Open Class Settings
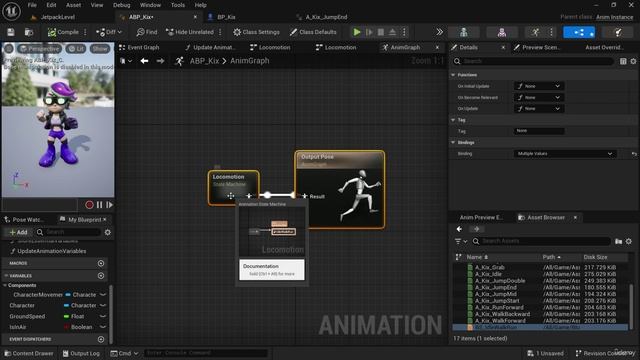The height and width of the screenshot is (360, 640). (256, 32)
